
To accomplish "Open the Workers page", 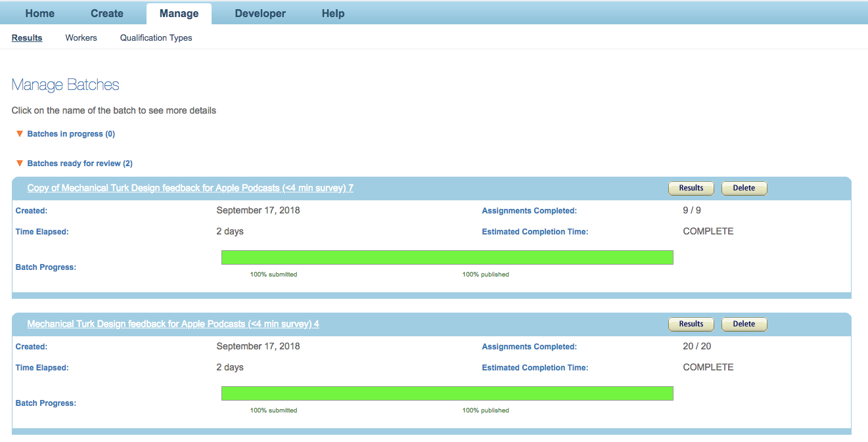I will pyautogui.click(x=81, y=37).
